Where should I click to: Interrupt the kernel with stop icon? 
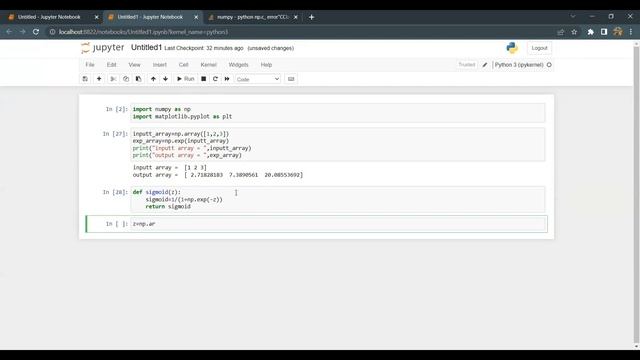click(203, 79)
